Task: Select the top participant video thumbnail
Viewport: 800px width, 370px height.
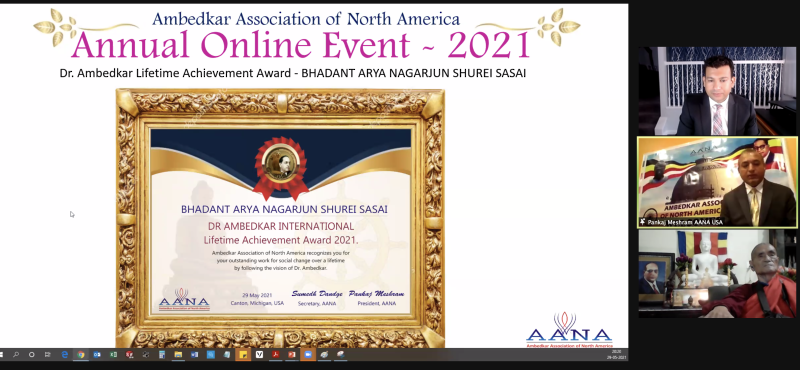Action: [x=717, y=91]
